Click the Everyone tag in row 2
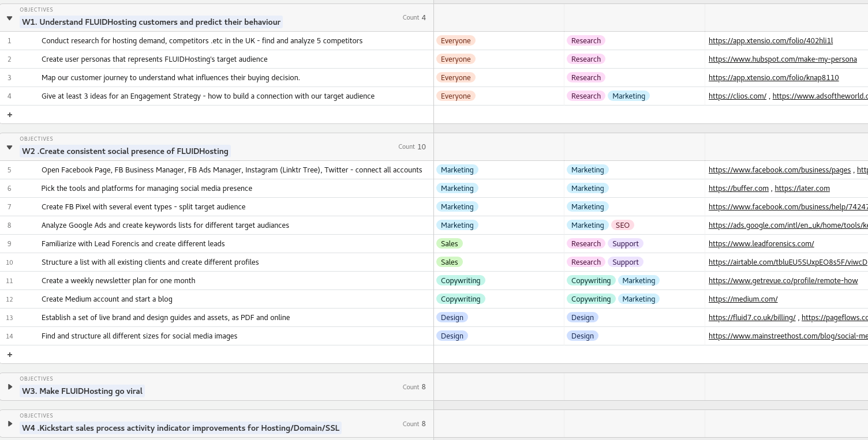The width and height of the screenshot is (868, 440). tap(456, 59)
